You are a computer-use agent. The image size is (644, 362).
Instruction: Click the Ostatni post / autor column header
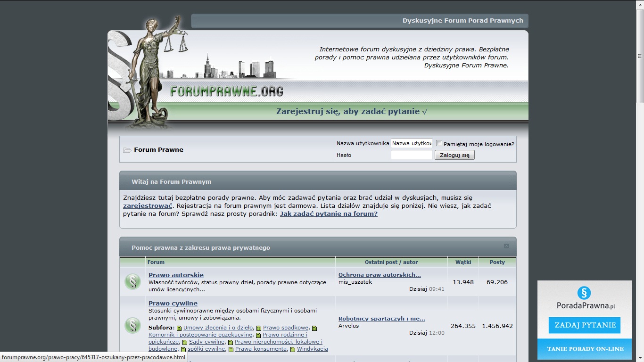pos(391,262)
